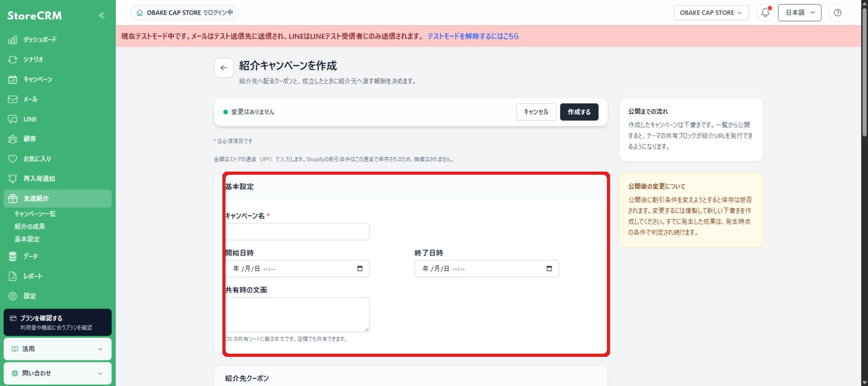Click the メール envelope icon

coord(13,99)
